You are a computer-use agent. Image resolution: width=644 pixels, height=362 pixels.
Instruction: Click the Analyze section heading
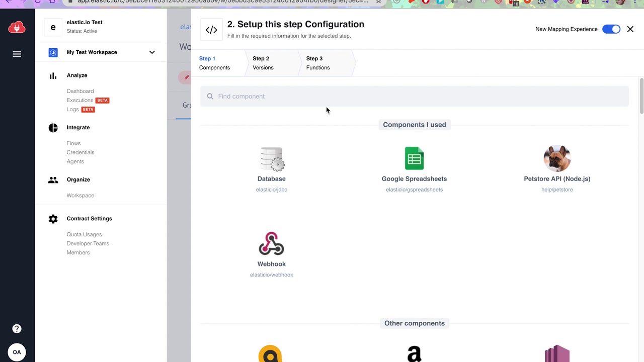point(77,75)
